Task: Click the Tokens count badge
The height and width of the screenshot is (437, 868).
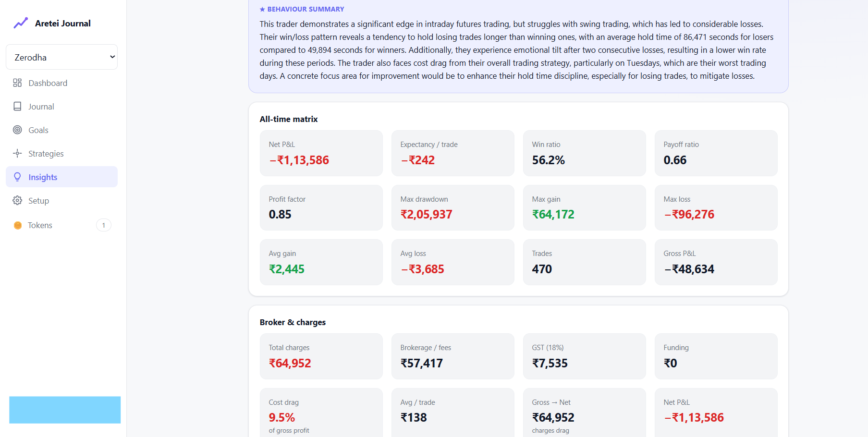Action: coord(104,225)
